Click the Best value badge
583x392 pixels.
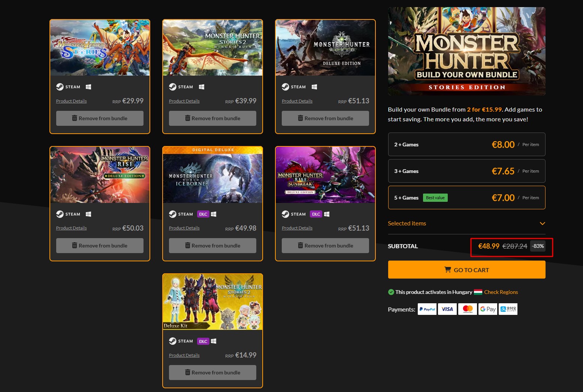click(x=435, y=198)
